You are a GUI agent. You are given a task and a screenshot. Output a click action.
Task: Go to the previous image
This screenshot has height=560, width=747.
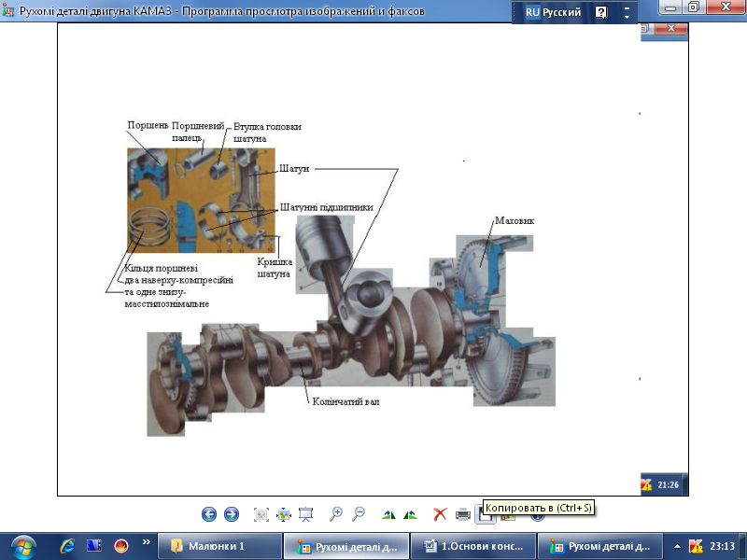209,514
